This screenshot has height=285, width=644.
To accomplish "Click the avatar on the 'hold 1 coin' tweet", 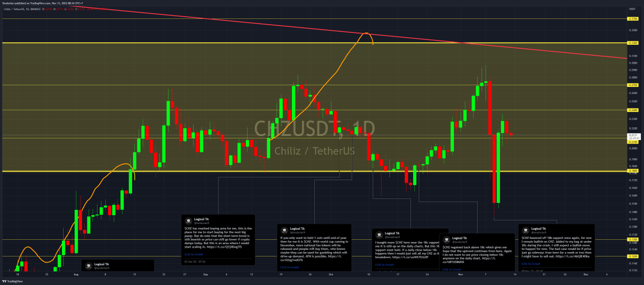I will 284,229.
